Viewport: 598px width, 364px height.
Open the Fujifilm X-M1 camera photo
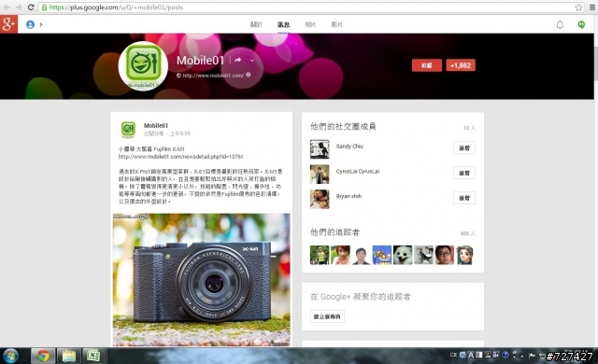tap(202, 280)
